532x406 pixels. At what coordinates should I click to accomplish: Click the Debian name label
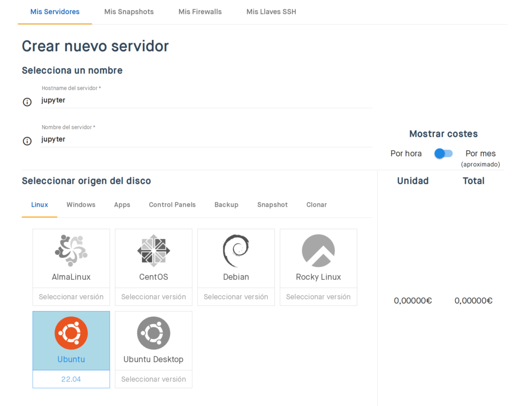(236, 277)
